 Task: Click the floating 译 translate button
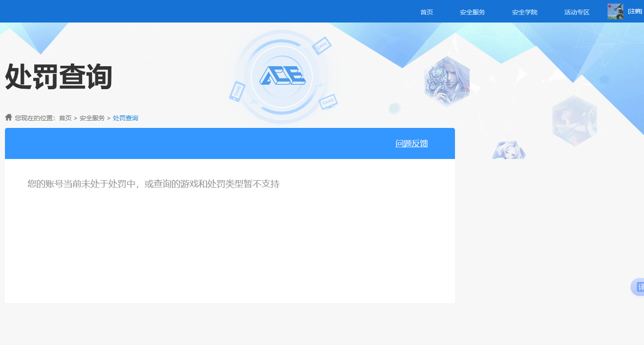coord(639,287)
